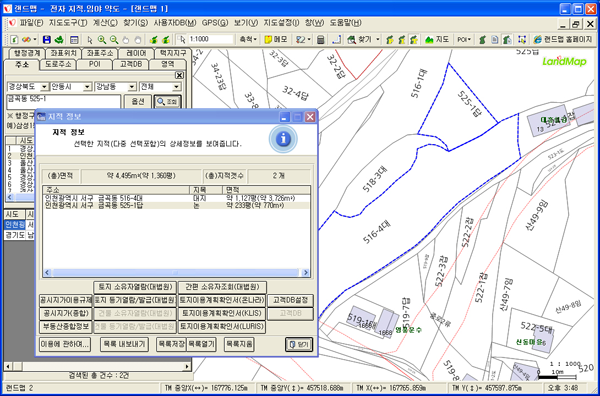Select the arrow pointer tool
Image resolution: width=600 pixels, height=396 pixels.
click(x=90, y=39)
